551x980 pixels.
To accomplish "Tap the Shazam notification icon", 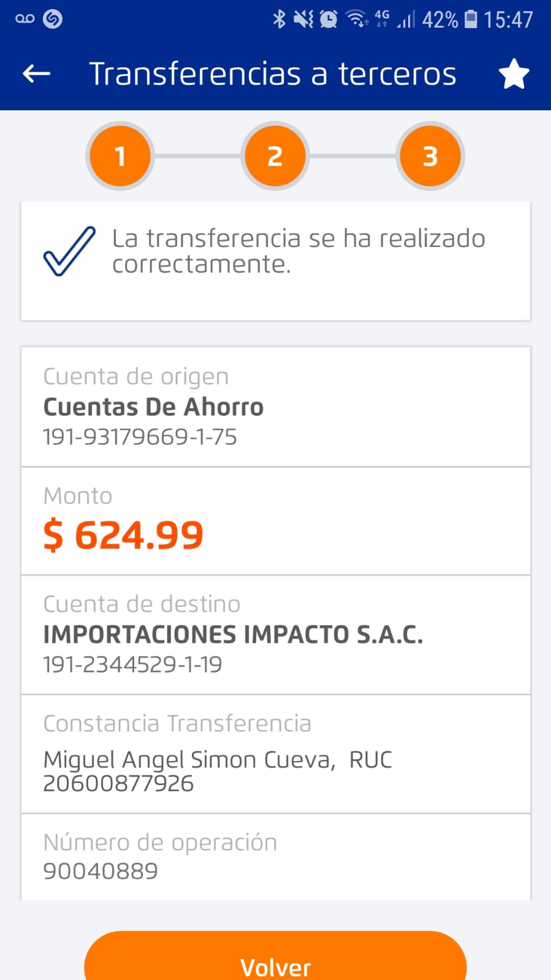I will click(x=53, y=19).
